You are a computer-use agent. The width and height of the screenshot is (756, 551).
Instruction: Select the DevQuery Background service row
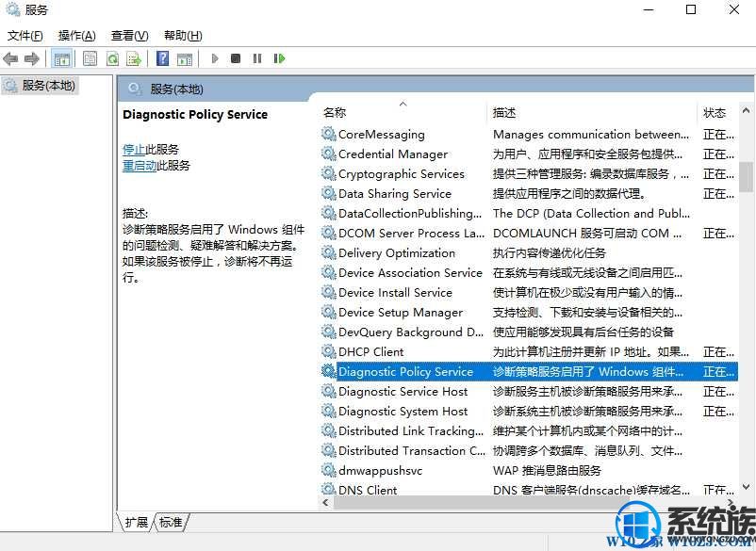(x=529, y=332)
